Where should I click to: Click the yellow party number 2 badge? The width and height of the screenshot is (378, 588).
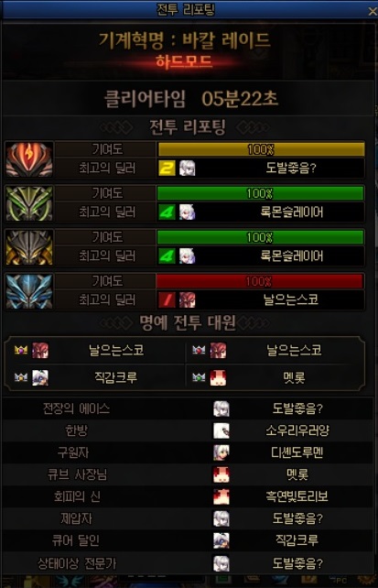click(x=167, y=168)
